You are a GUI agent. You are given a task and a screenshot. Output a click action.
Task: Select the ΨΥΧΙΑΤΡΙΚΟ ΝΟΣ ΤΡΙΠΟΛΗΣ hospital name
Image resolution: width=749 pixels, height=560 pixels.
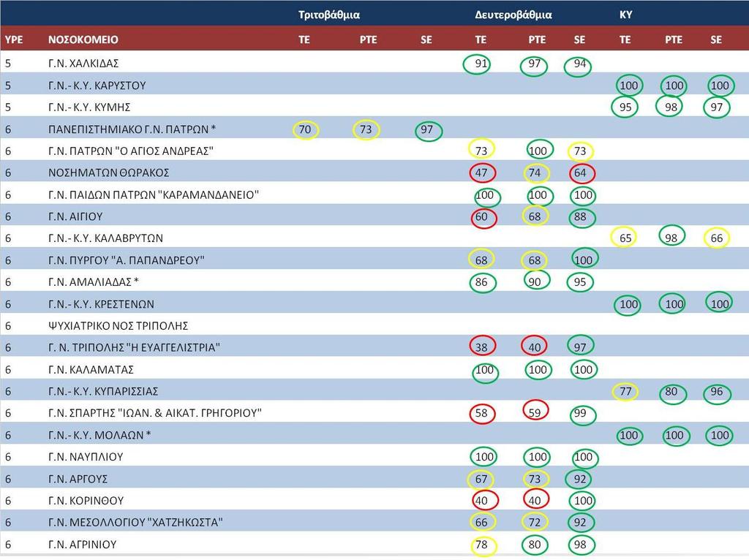pyautogui.click(x=118, y=326)
